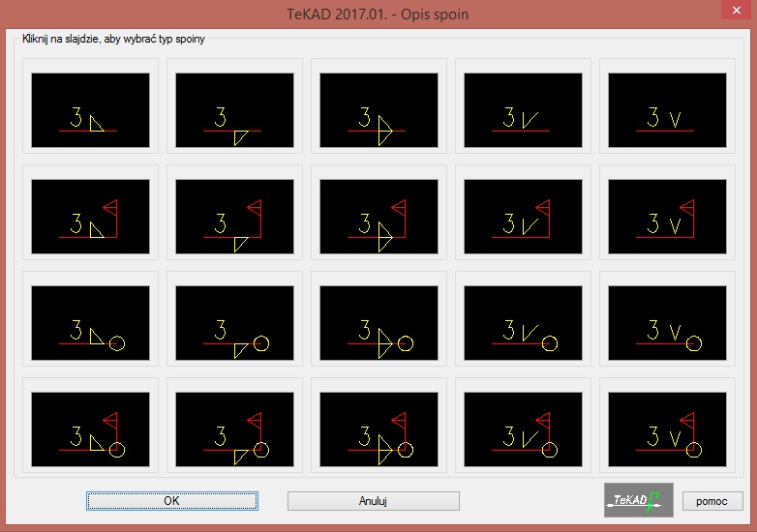
Task: Select plain double-sided fillet weld slide
Action: point(378,110)
